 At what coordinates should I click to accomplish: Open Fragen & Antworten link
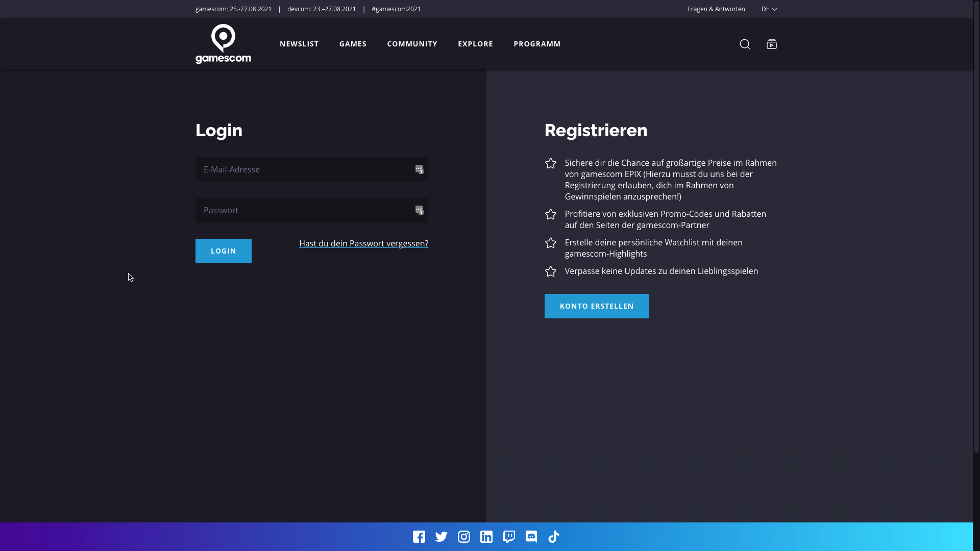point(716,9)
